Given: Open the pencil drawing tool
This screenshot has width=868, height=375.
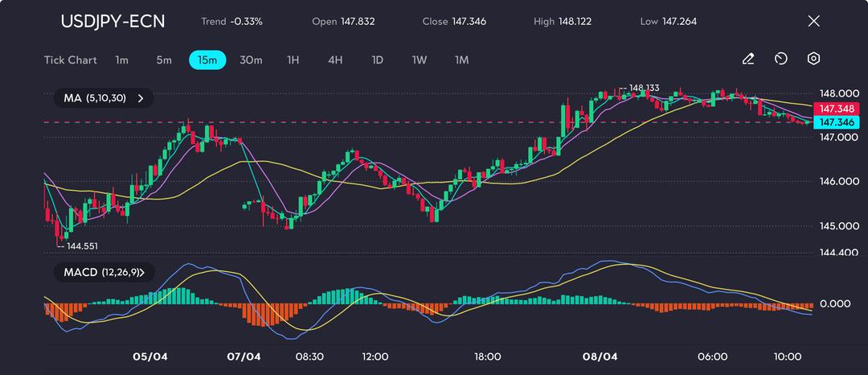Looking at the screenshot, I should [748, 59].
